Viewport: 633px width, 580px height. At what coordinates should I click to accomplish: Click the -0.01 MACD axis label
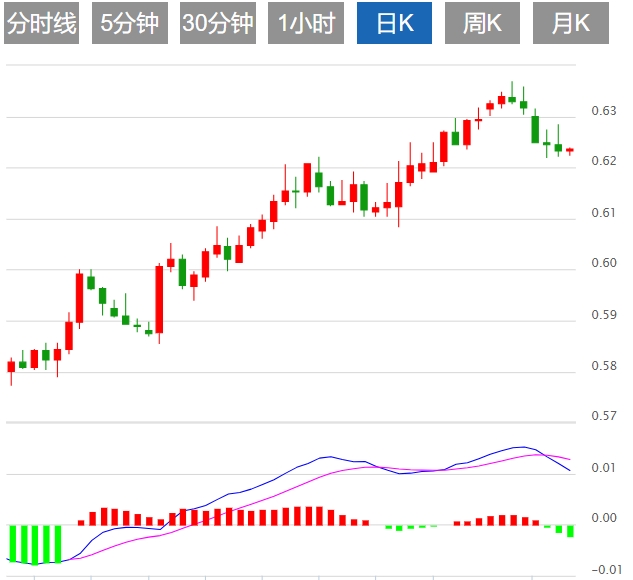[603, 570]
